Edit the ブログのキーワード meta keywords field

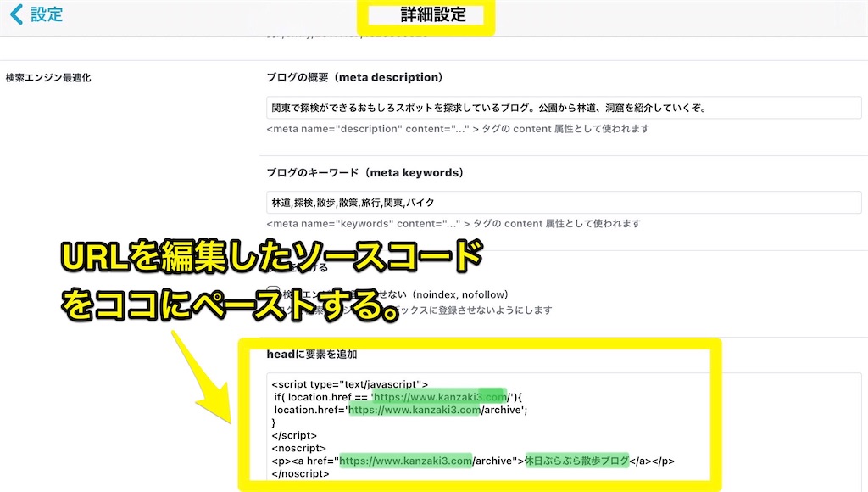(564, 202)
